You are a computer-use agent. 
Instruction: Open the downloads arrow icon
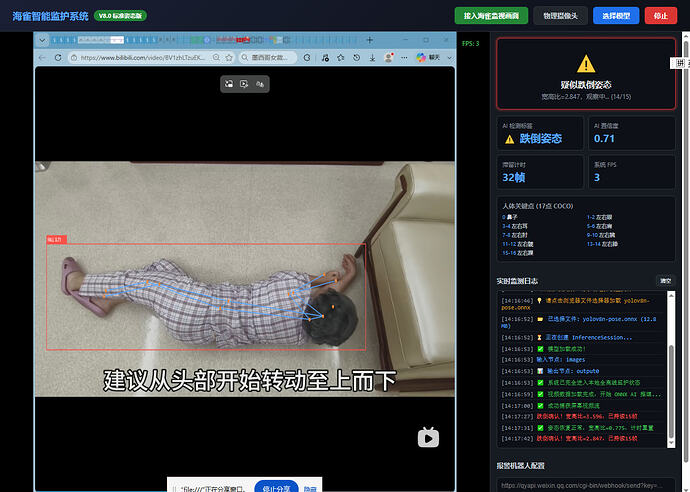click(x=372, y=58)
